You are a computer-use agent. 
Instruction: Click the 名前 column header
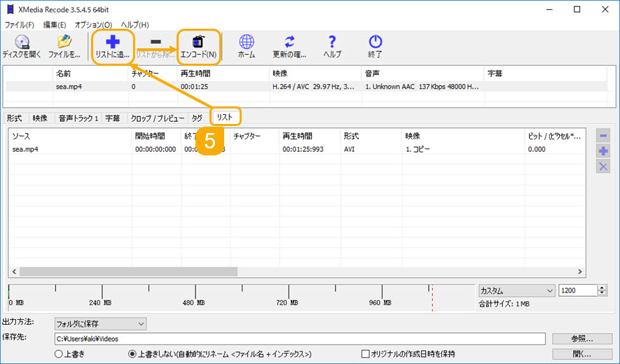pos(90,73)
